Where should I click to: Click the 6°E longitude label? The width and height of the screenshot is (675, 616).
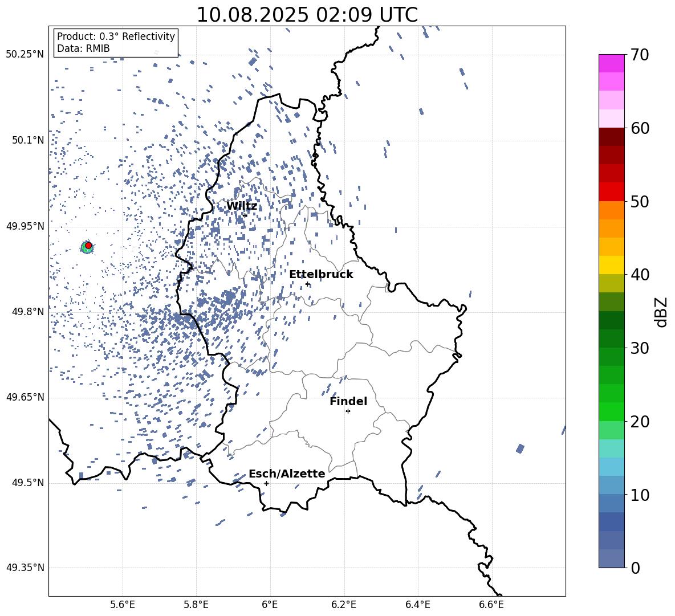coord(270,605)
